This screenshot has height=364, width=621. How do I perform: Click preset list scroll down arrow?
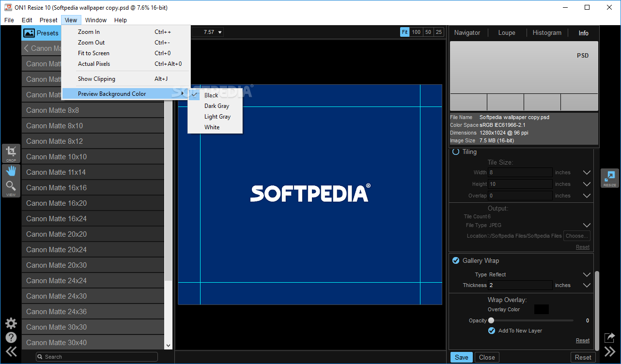pyautogui.click(x=169, y=345)
